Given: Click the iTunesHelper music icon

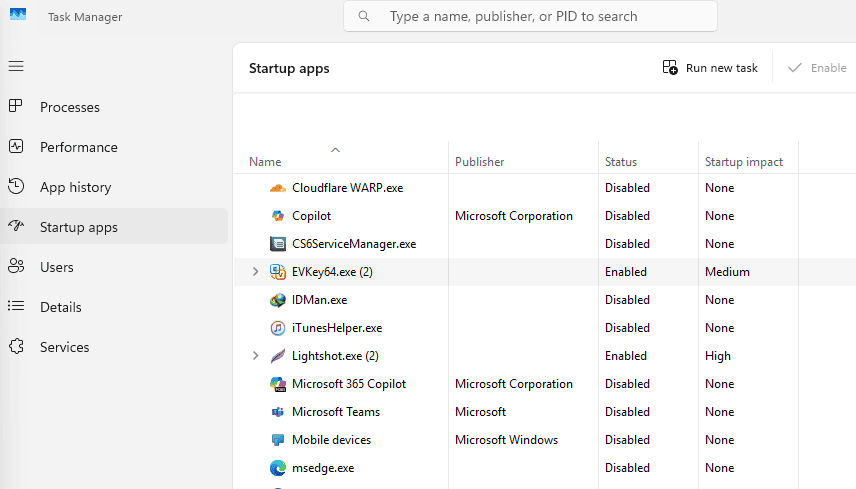Looking at the screenshot, I should [x=278, y=328].
